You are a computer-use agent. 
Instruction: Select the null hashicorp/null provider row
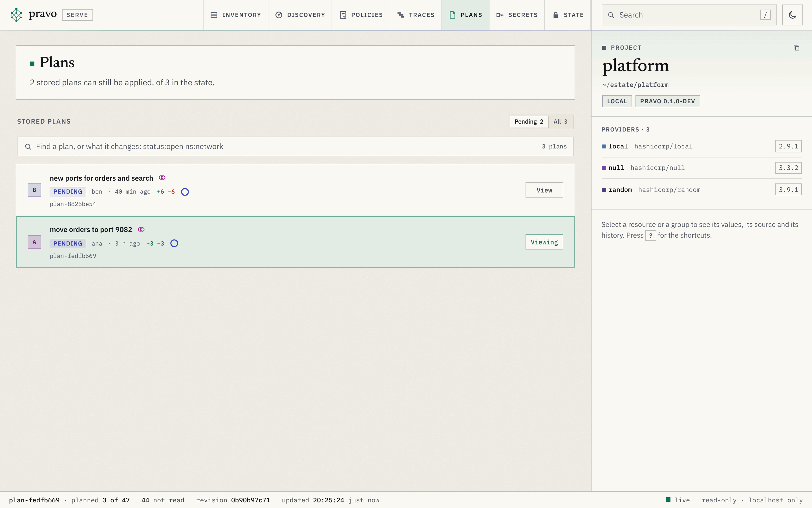tap(701, 168)
